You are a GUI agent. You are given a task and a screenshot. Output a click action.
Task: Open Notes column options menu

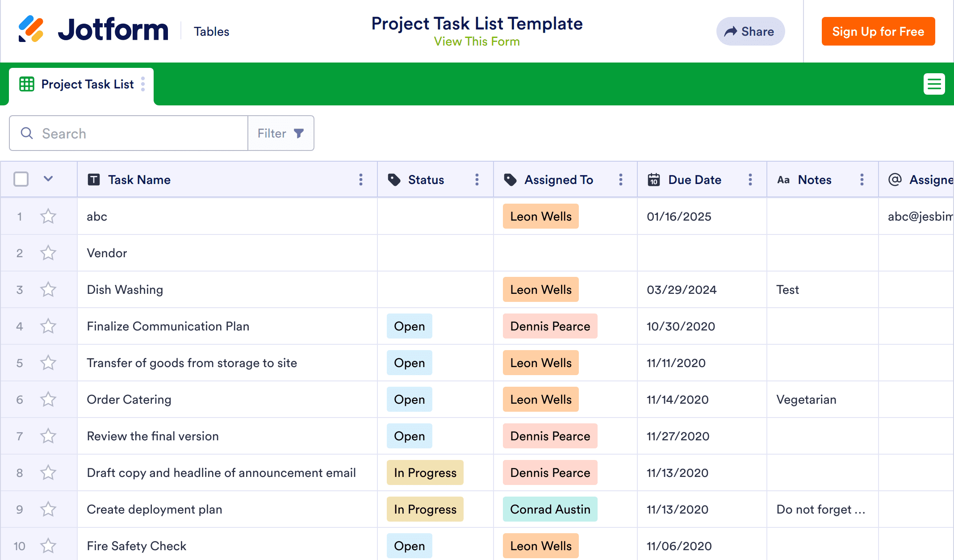click(862, 180)
